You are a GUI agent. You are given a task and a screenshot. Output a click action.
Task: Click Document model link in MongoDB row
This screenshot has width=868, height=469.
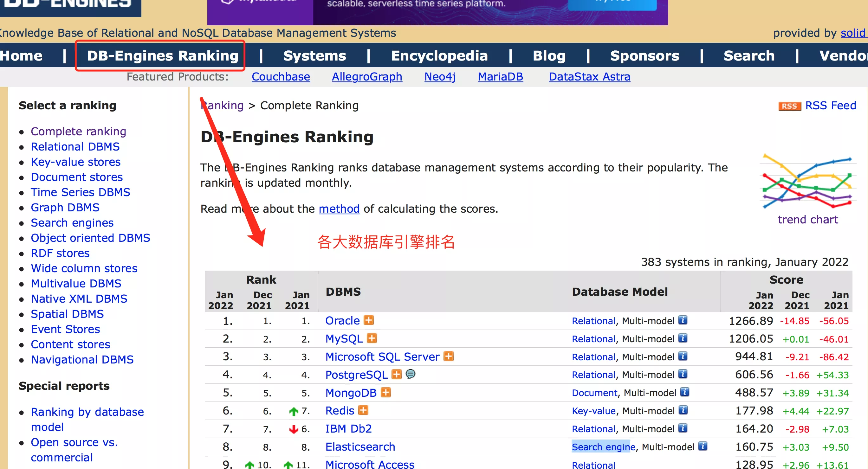coord(594,393)
